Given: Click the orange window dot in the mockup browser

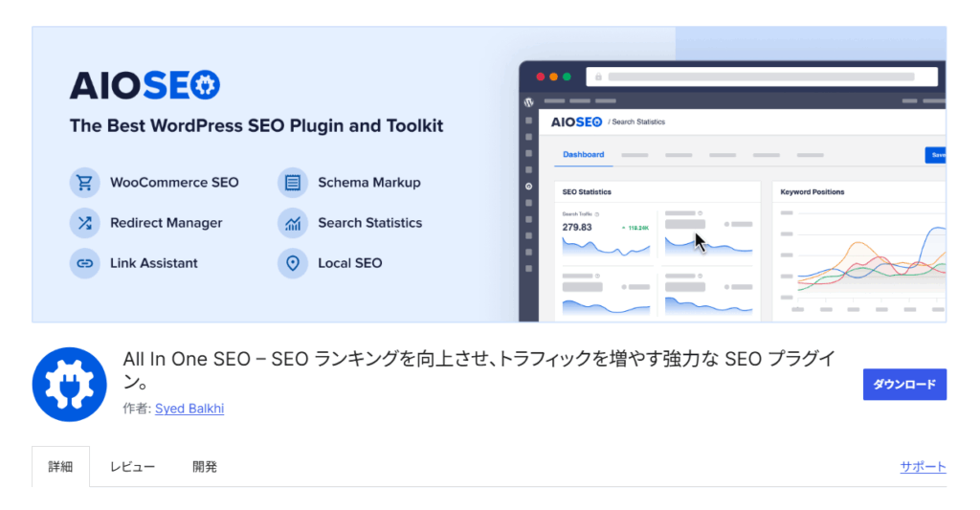Looking at the screenshot, I should (554, 77).
